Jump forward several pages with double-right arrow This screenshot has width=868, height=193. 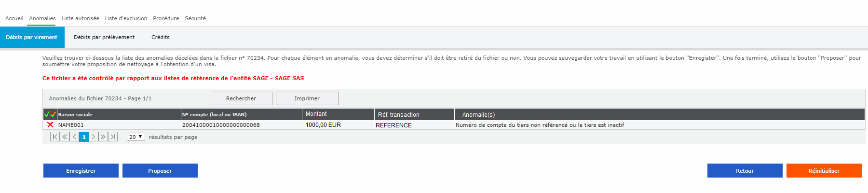(103, 137)
